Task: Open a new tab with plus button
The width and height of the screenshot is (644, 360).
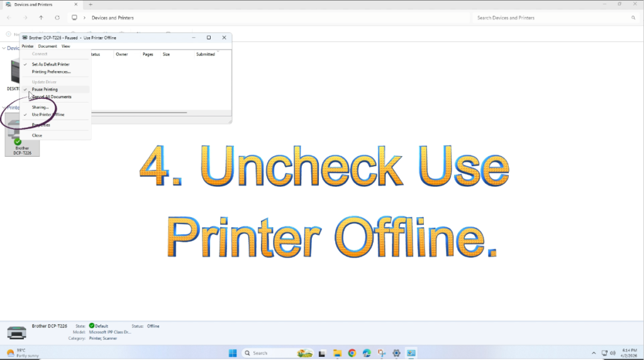Action: pyautogui.click(x=91, y=4)
